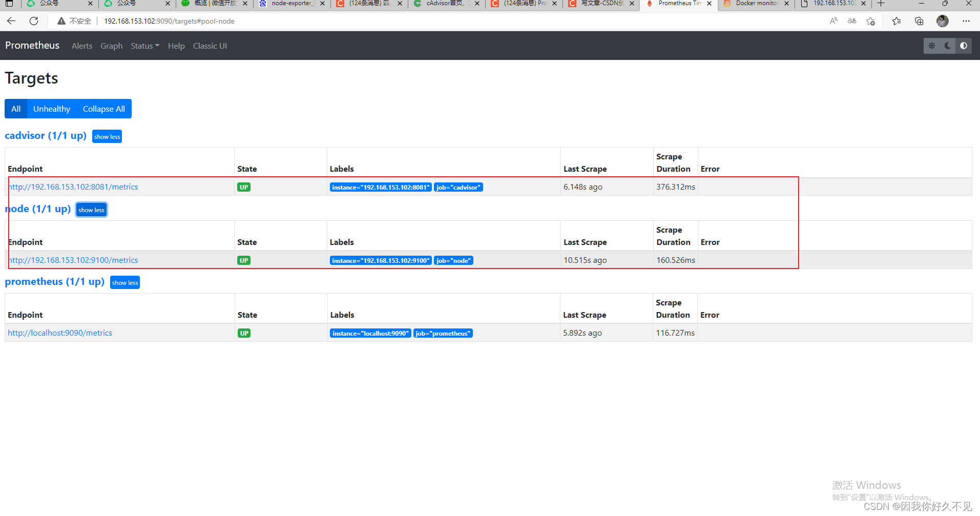
Task: Click the translate page icon
Action: coord(852,21)
